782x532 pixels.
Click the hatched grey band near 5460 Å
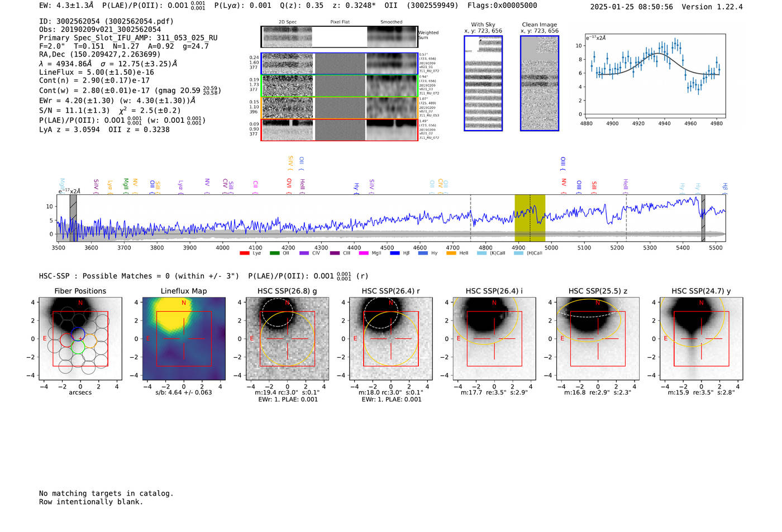[x=703, y=218]
